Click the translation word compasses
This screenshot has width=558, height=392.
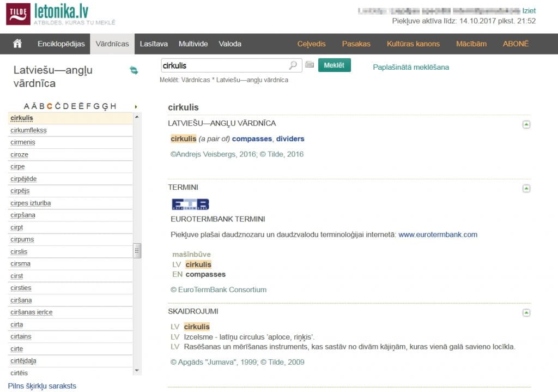tap(252, 139)
